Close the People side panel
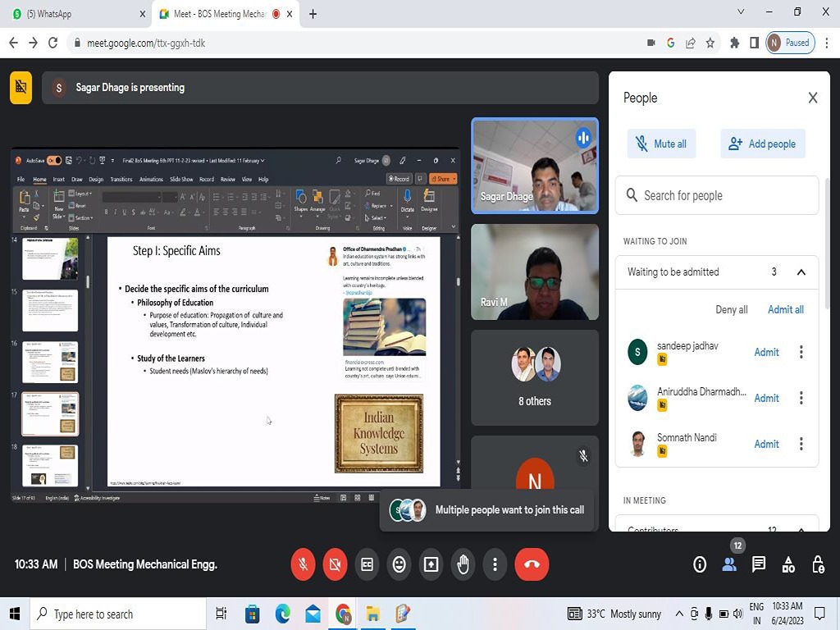This screenshot has height=630, width=840. pyautogui.click(x=813, y=98)
